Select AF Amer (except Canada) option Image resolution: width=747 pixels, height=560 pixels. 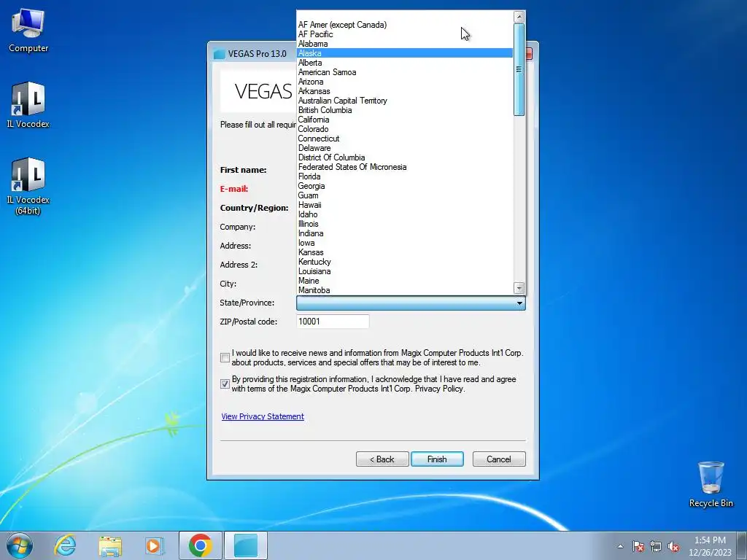tap(404, 25)
